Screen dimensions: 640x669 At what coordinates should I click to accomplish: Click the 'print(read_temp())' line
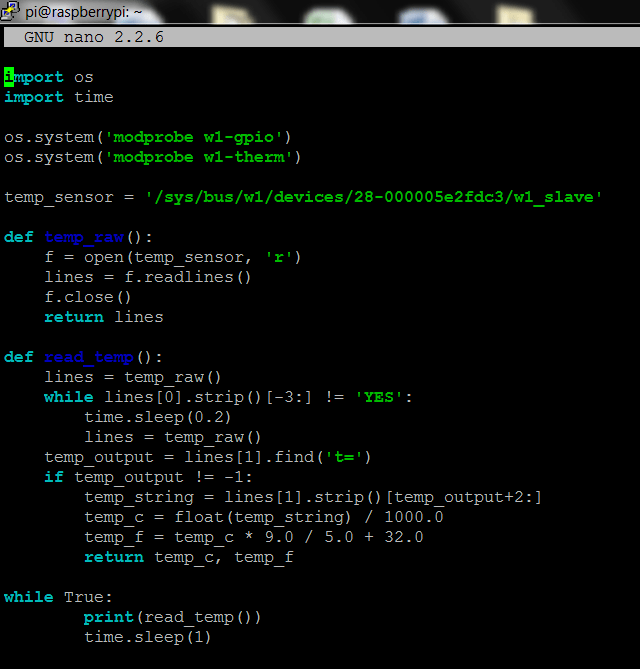(x=172, y=617)
